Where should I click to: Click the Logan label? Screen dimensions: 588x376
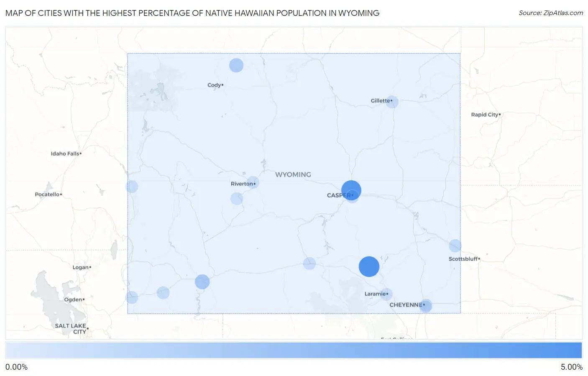[x=80, y=267]
